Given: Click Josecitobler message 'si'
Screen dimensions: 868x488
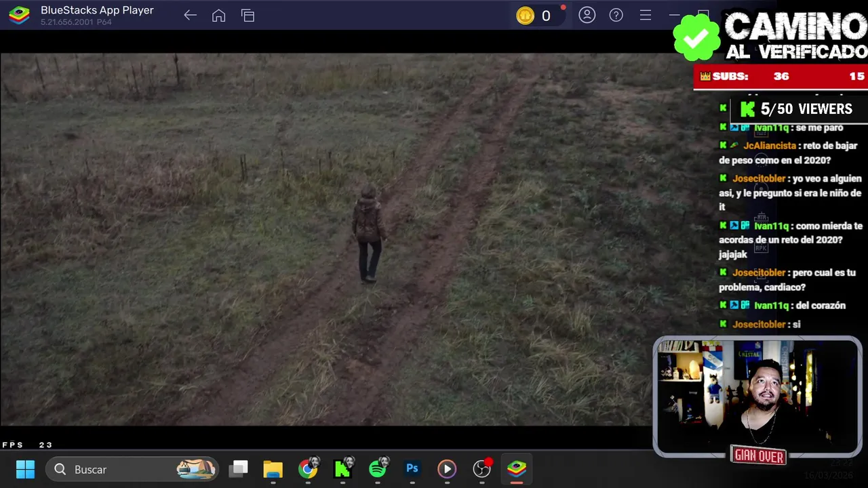Looking at the screenshot, I should click(x=796, y=325).
